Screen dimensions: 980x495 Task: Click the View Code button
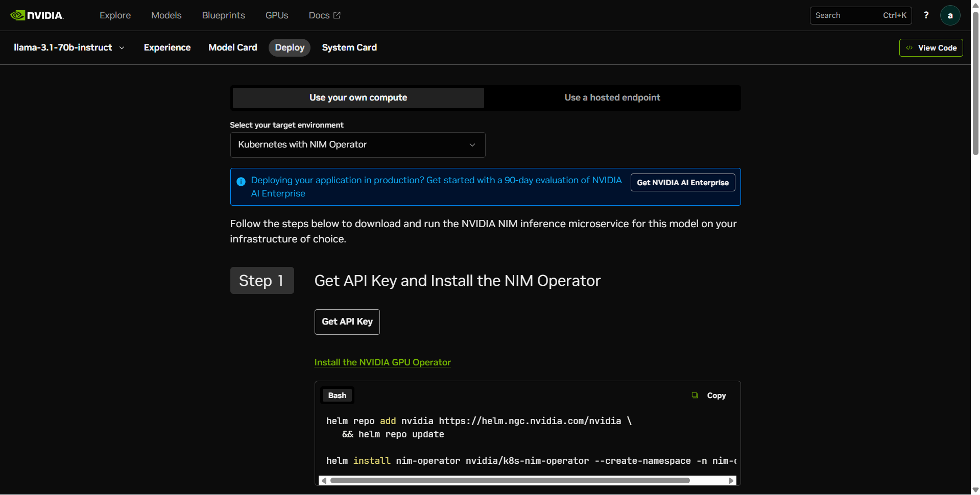930,47
